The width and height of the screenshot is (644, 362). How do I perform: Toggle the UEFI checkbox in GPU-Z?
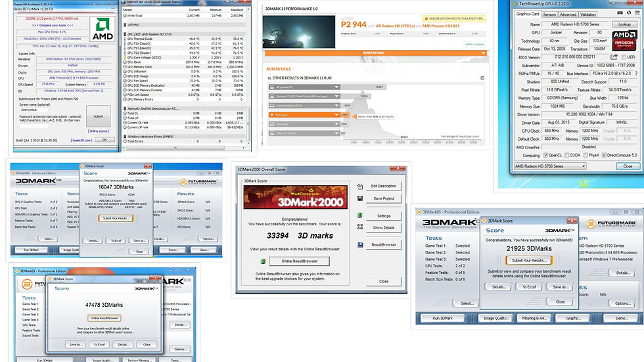[x=624, y=57]
